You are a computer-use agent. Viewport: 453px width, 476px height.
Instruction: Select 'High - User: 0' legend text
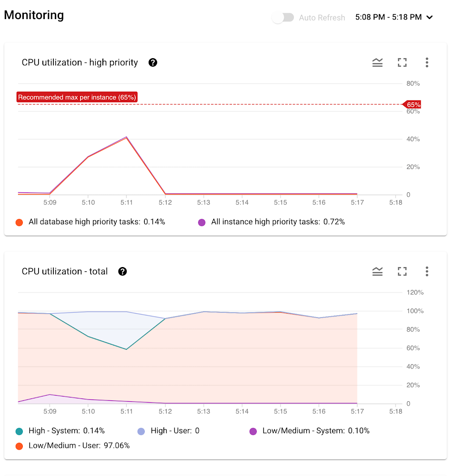coord(175,431)
